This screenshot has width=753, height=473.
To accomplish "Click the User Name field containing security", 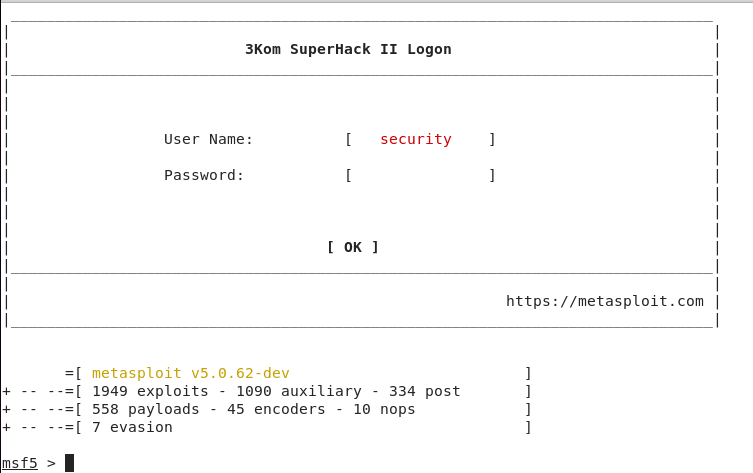I will pos(421,139).
